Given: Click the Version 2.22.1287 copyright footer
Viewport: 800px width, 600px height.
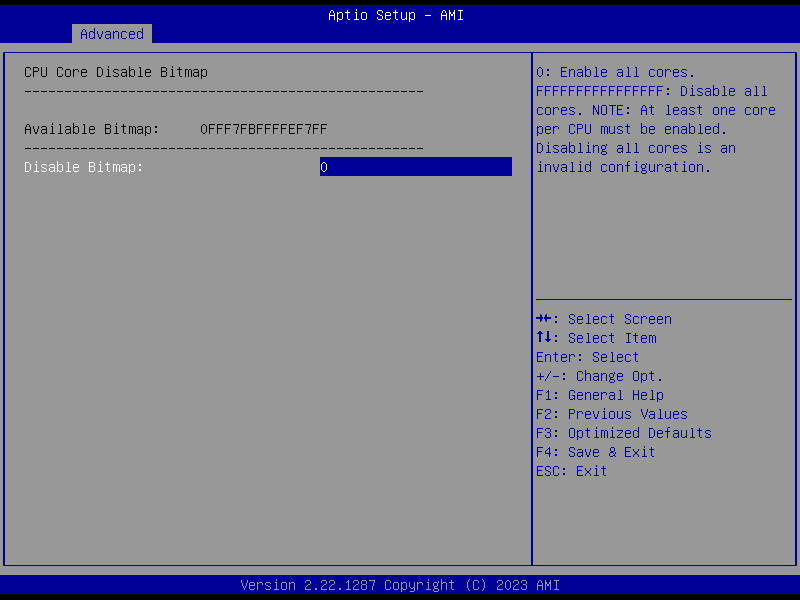Looking at the screenshot, I should coord(400,585).
